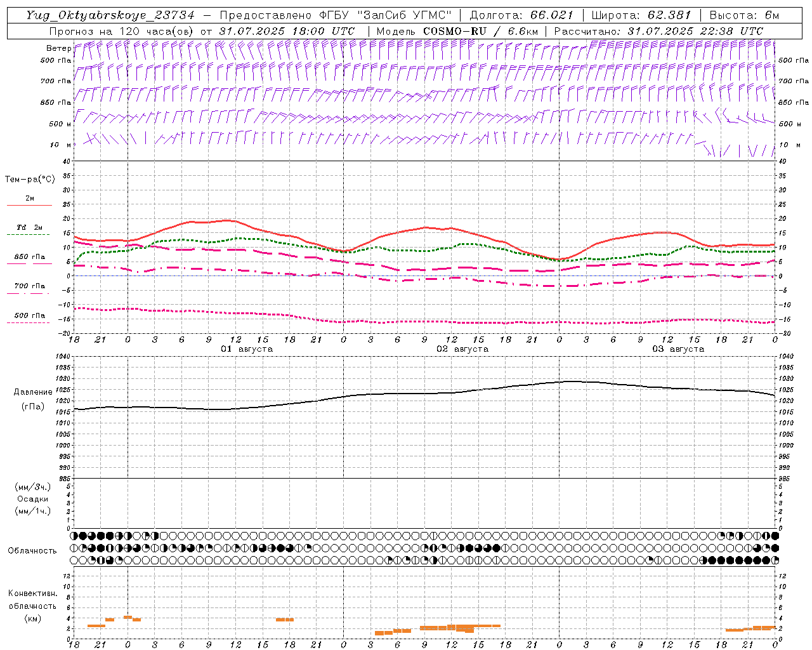Click the 700 гПа temperature legend line sample
The height and width of the screenshot is (650, 812).
coord(29,293)
